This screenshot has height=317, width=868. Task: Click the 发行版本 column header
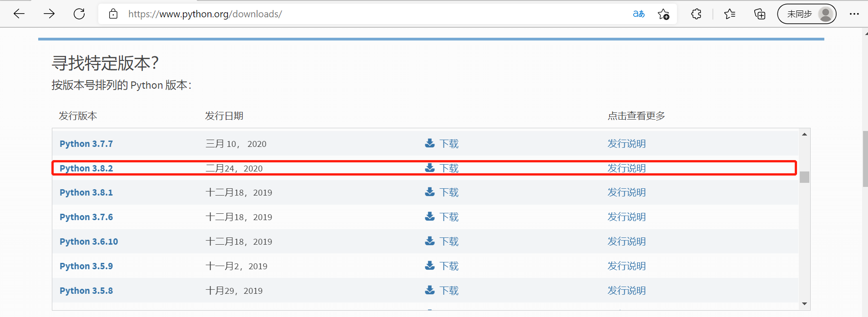[x=78, y=116]
